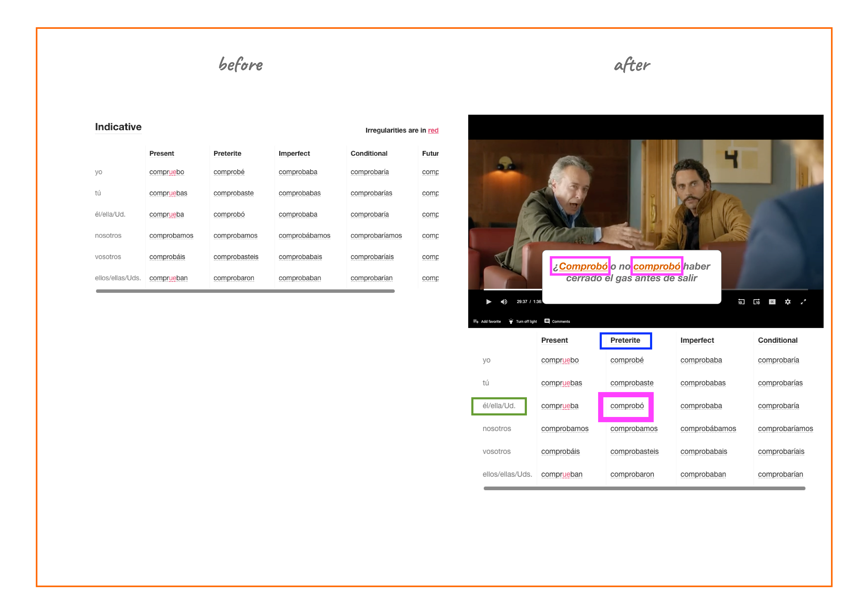Click the Add favorite icon
The height and width of the screenshot is (614, 868).
click(x=476, y=321)
